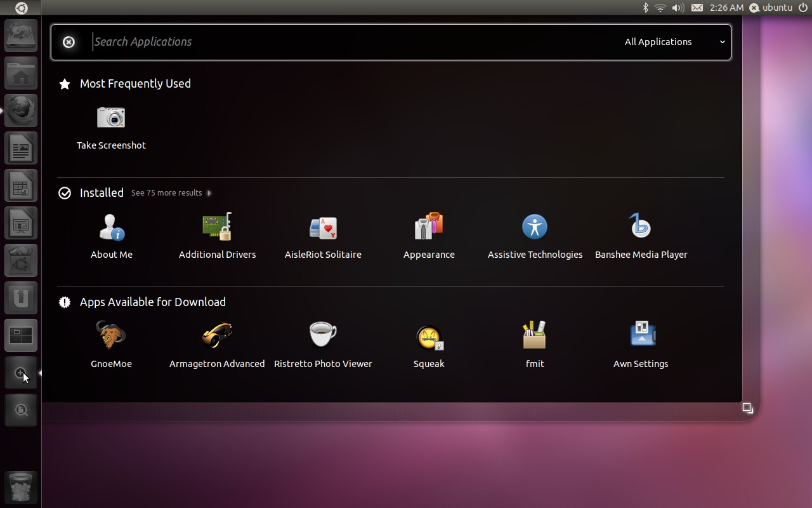Image resolution: width=812 pixels, height=508 pixels.
Task: Open the Trash in the launcher
Action: pyautogui.click(x=21, y=487)
